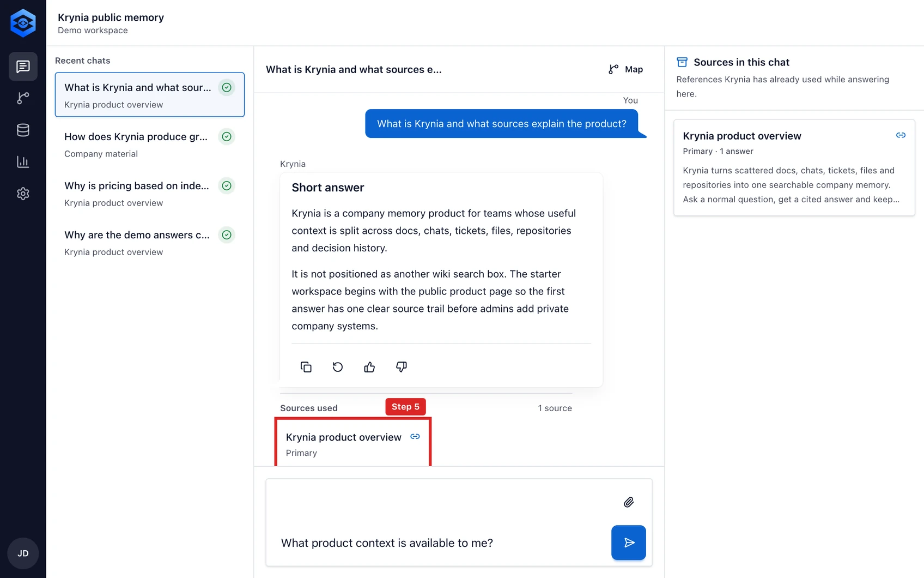Click the status check on 'How does Krynia produce' chat
924x578 pixels.
(227, 136)
